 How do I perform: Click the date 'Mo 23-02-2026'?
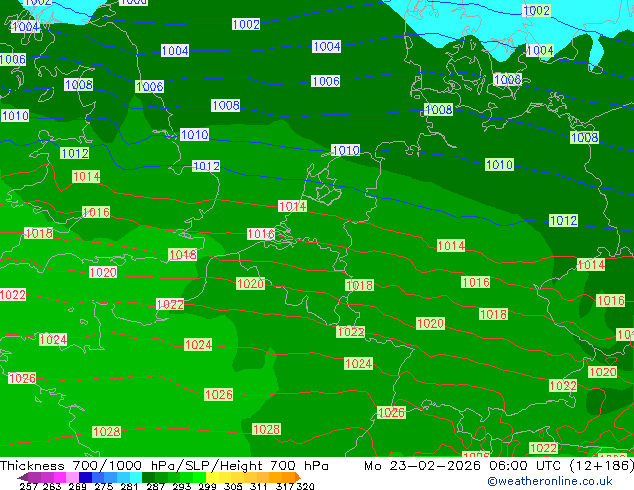(422, 466)
